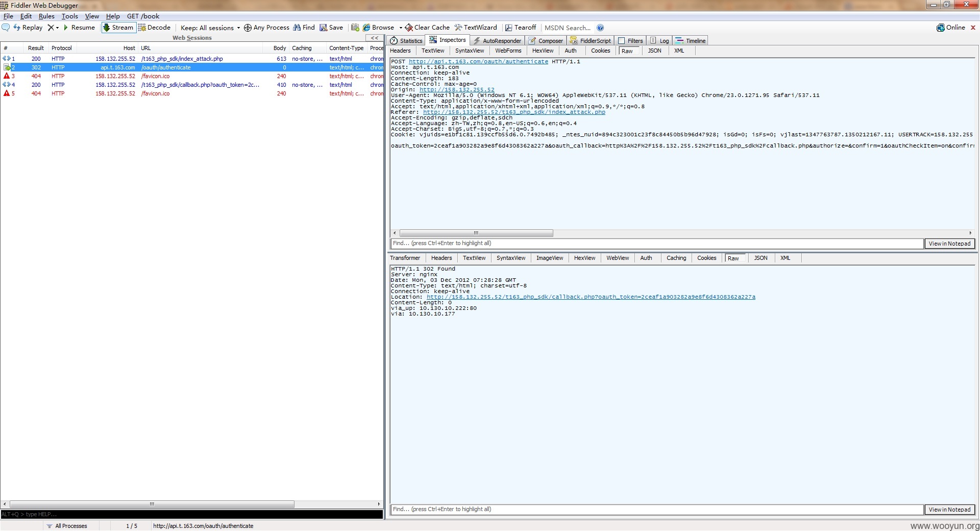The width and height of the screenshot is (980, 531).
Task: Open the AutoResponder tab
Action: (498, 41)
